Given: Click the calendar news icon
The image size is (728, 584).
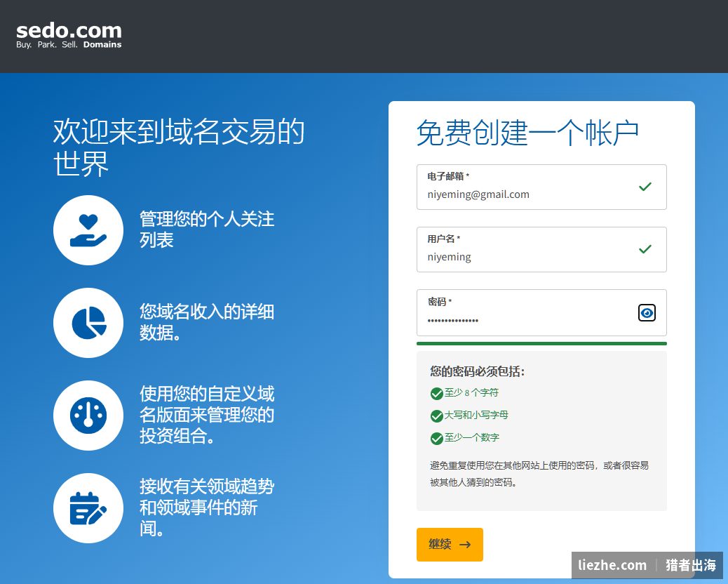Looking at the screenshot, I should [88, 508].
